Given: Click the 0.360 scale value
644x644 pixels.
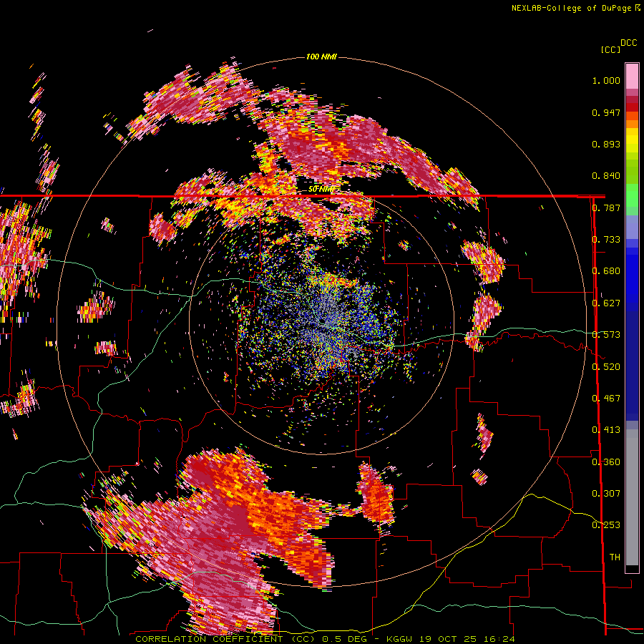Looking at the screenshot, I should (606, 462).
